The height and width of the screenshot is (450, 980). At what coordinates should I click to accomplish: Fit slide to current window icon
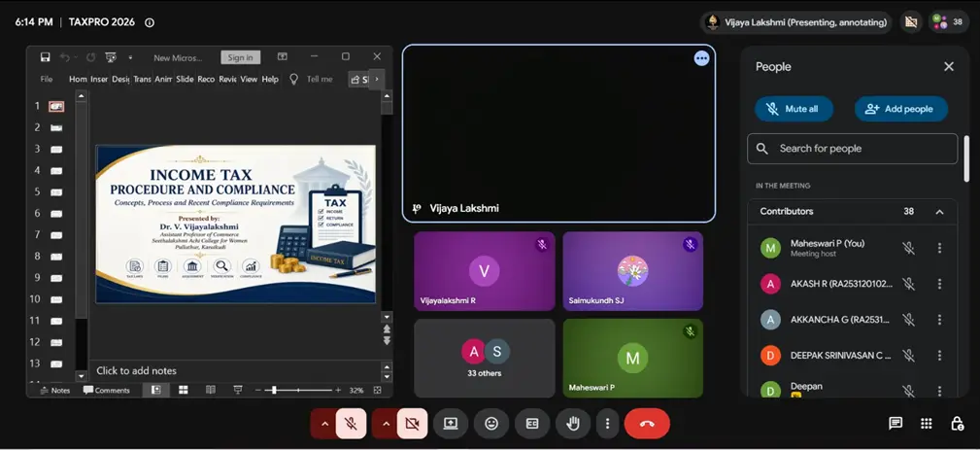[377, 390]
